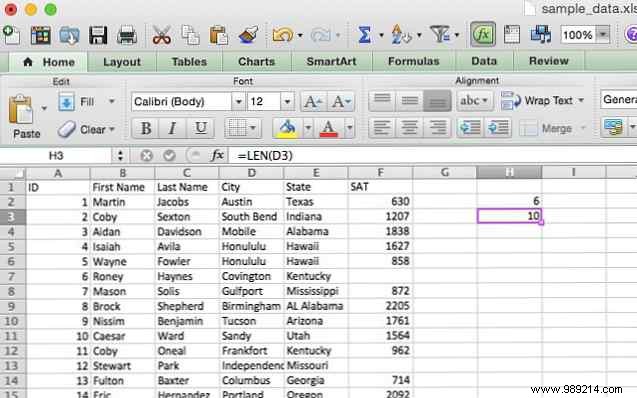This screenshot has width=637, height=398.
Task: Toggle bold formatting
Action: [145, 128]
